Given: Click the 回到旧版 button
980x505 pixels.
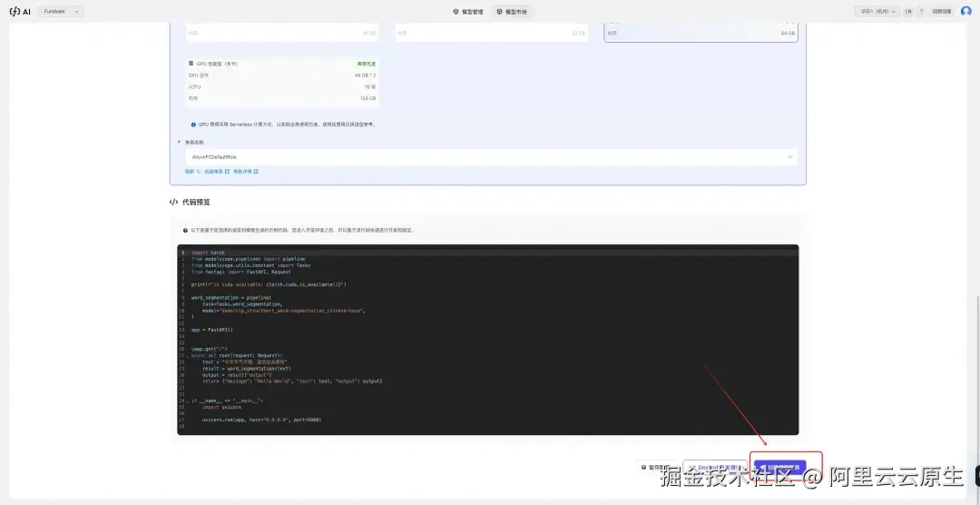Looking at the screenshot, I should [942, 11].
